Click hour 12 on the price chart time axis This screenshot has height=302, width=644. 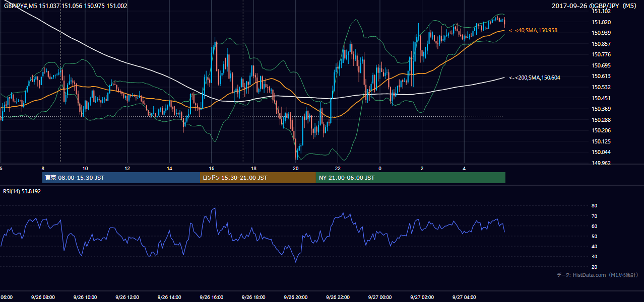pos(127,169)
